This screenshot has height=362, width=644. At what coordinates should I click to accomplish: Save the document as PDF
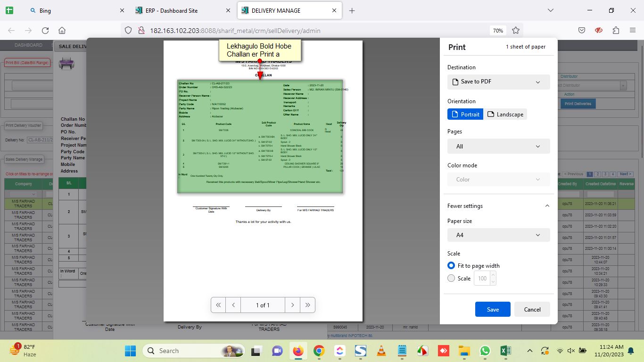coord(493,309)
